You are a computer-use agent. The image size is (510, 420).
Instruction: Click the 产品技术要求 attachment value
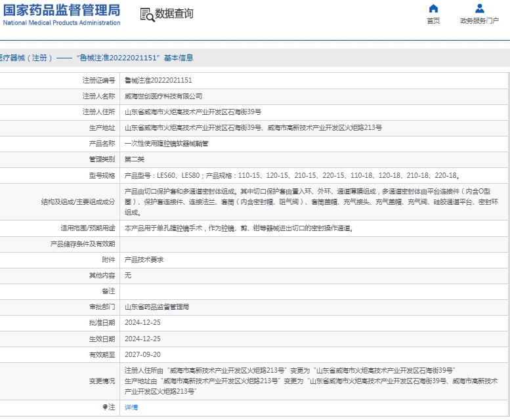click(144, 260)
